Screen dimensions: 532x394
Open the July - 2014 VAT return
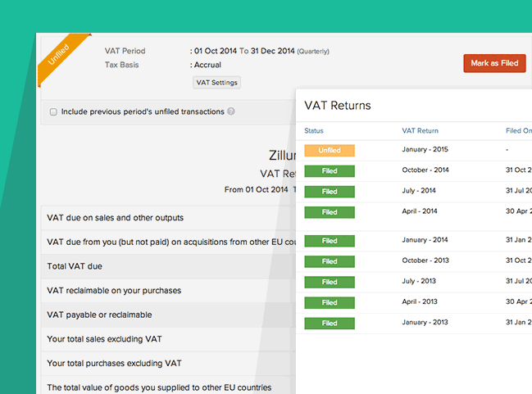[419, 191]
